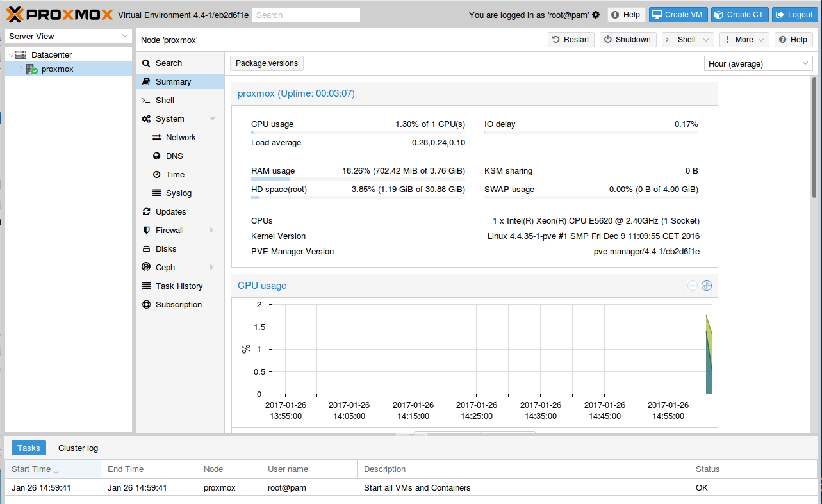Screen dimensions: 822x504
Task: Click the CPU usage progress bar
Action: point(358,133)
